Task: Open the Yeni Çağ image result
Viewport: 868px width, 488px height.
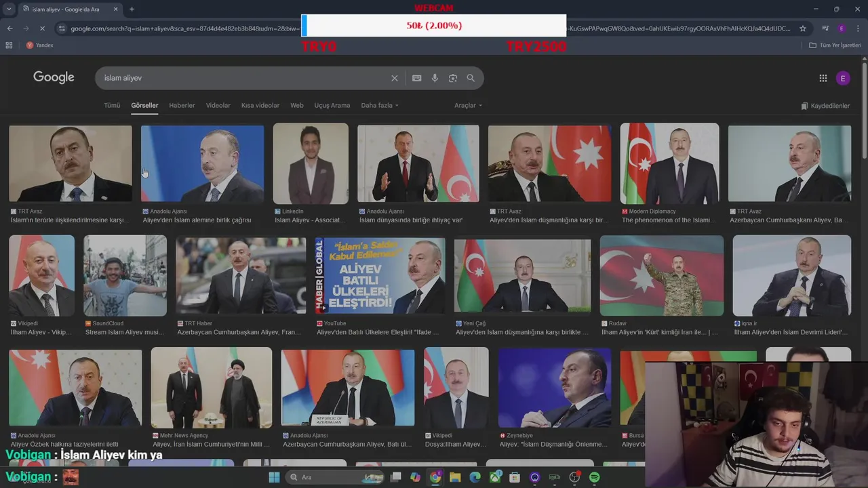Action: click(522, 275)
